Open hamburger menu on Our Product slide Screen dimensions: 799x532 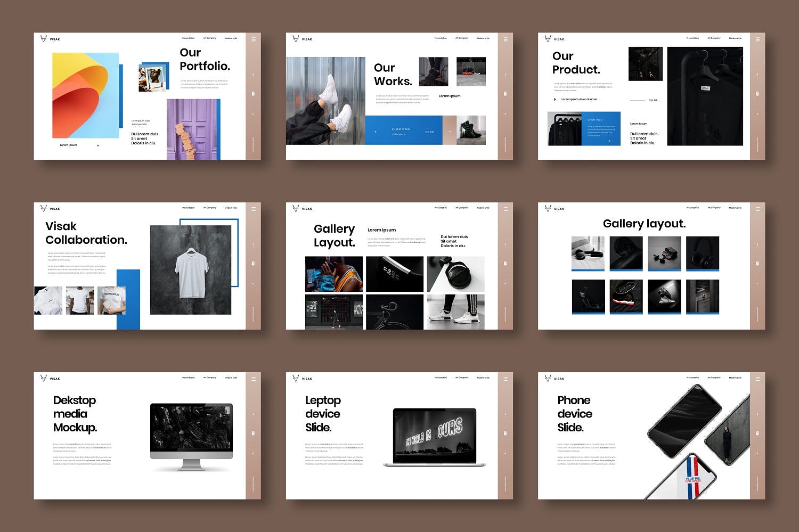[x=757, y=39]
